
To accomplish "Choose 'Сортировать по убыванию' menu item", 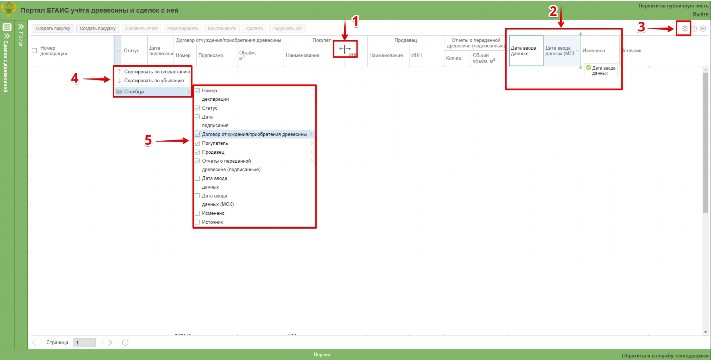I will (153, 81).
